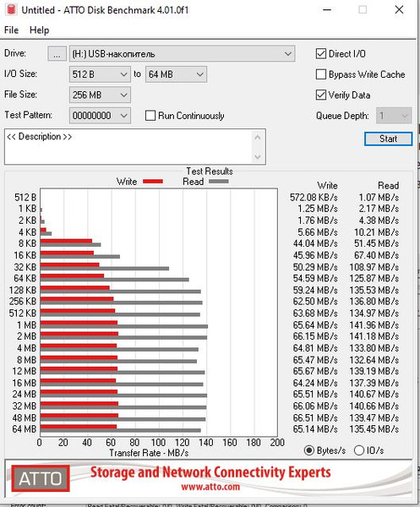Viewport: 420px width, 507px height.
Task: Click the 108.97 MB/s read value
Action: pos(374,267)
